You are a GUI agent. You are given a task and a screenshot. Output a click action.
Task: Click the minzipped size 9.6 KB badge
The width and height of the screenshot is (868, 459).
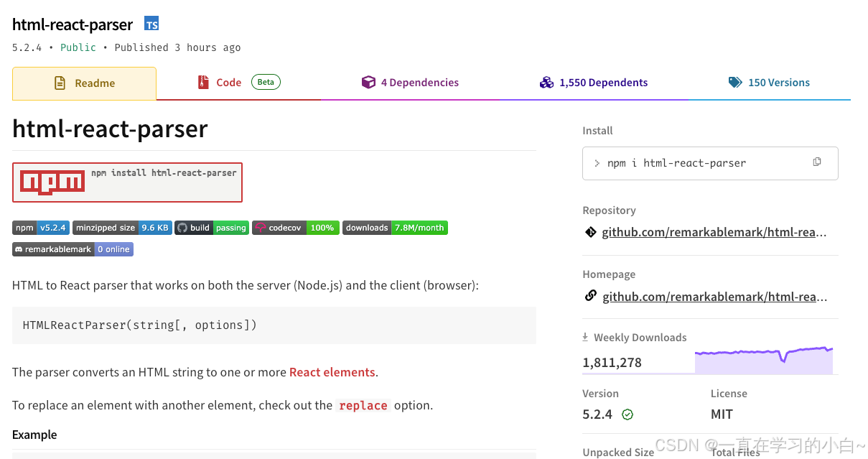point(122,228)
